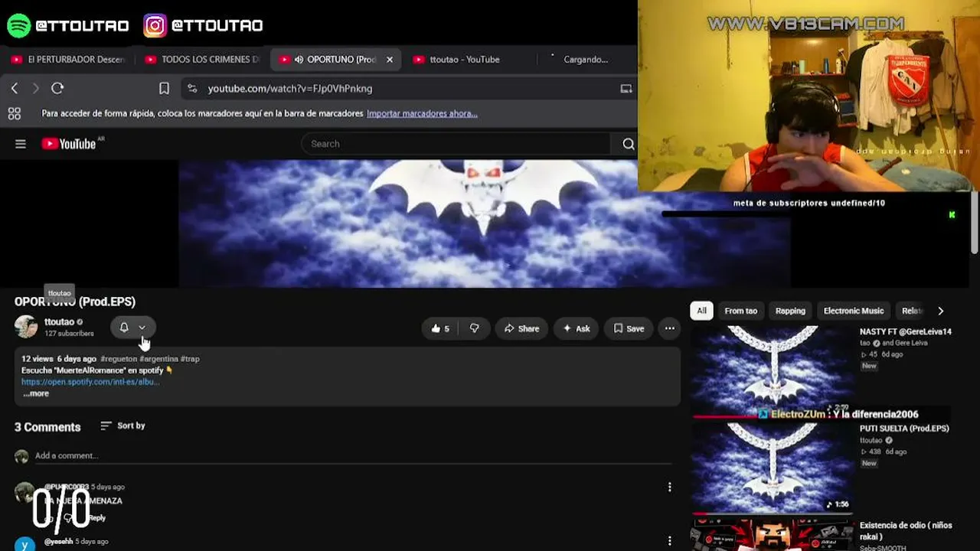Viewport: 980px width, 551px height.
Task: Click the Share button
Action: click(x=521, y=328)
